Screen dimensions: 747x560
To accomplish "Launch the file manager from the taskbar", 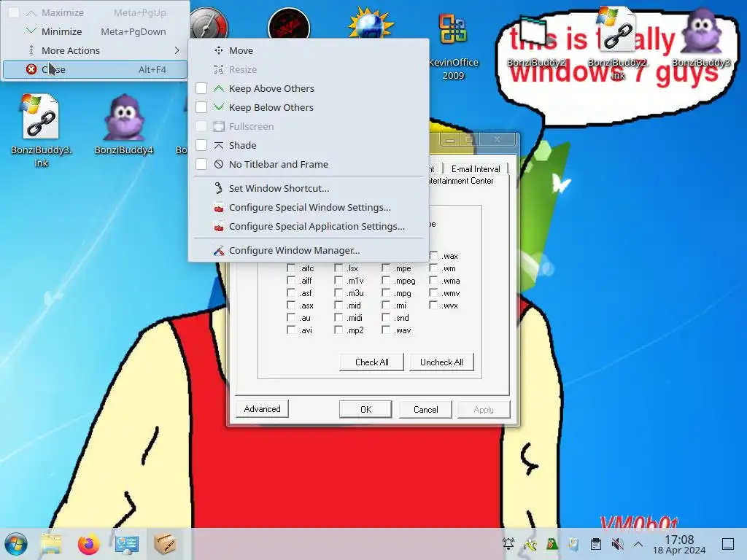I will click(x=51, y=544).
